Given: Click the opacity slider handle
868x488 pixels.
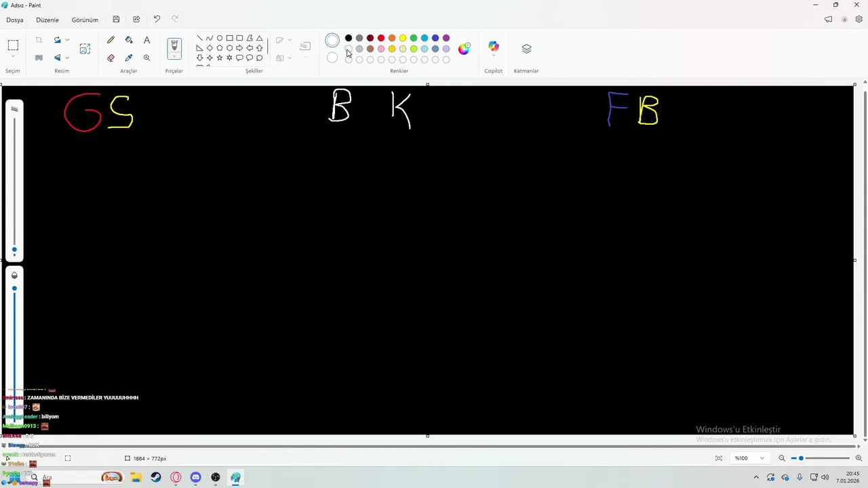Looking at the screenshot, I should (x=14, y=289).
